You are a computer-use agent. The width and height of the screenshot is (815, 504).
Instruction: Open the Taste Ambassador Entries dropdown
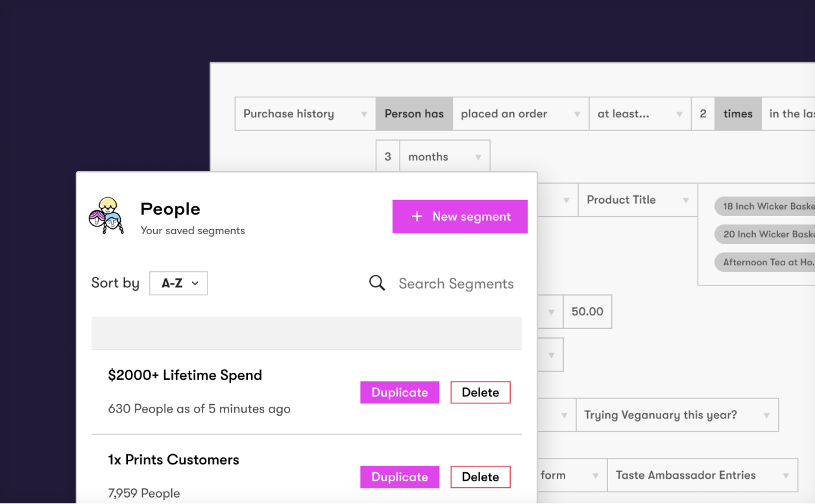click(x=702, y=475)
